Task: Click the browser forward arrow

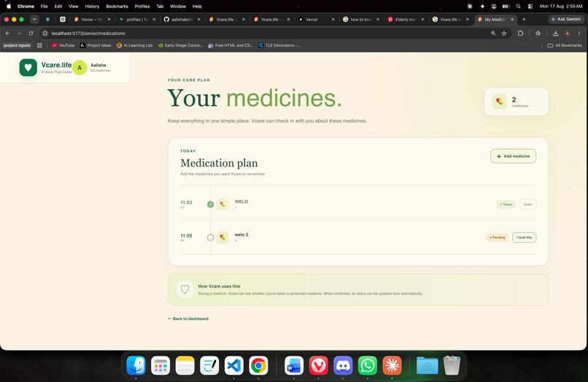Action: [20, 34]
